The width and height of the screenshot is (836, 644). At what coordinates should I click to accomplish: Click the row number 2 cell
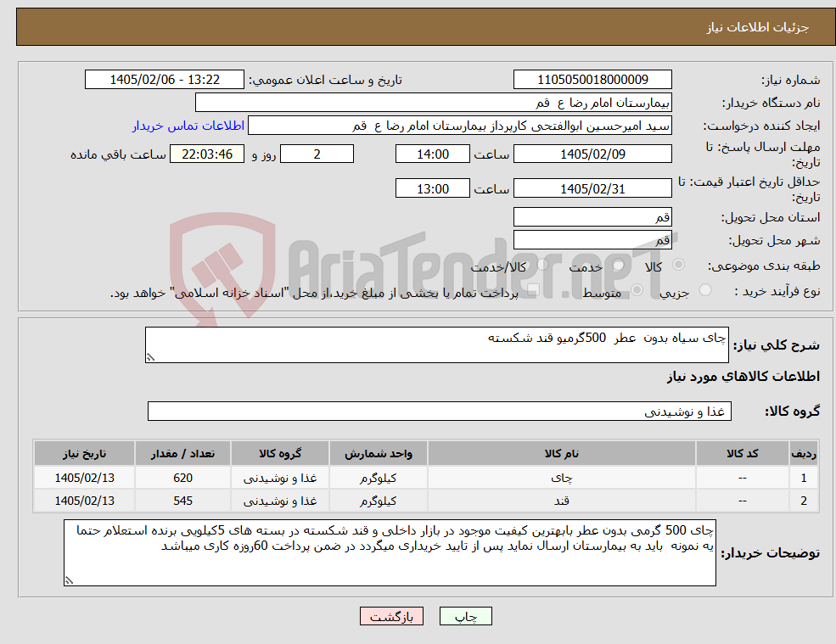click(804, 501)
